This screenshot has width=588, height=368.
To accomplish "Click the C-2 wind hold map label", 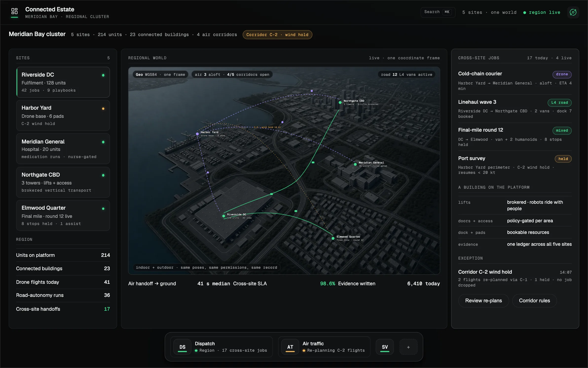I will pyautogui.click(x=267, y=127).
